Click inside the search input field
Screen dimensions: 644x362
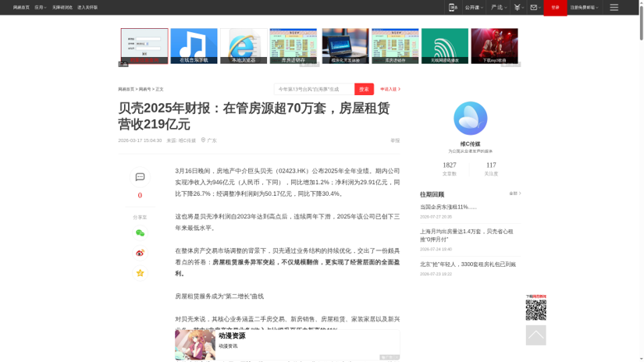click(315, 89)
